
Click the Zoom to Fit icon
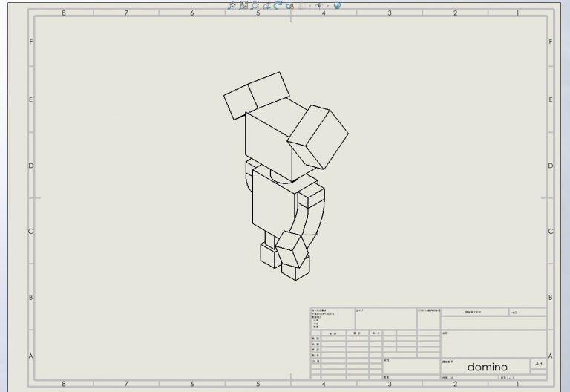click(232, 5)
